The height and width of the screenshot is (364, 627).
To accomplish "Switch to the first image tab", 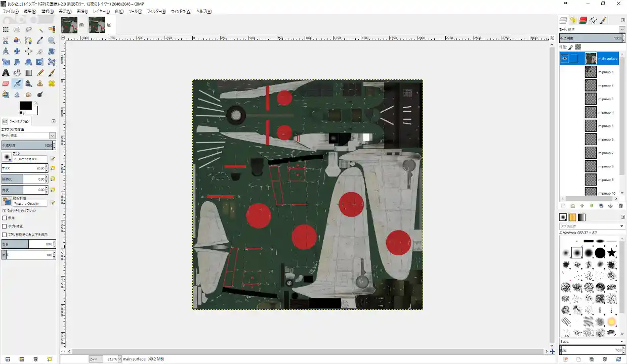I will (69, 24).
